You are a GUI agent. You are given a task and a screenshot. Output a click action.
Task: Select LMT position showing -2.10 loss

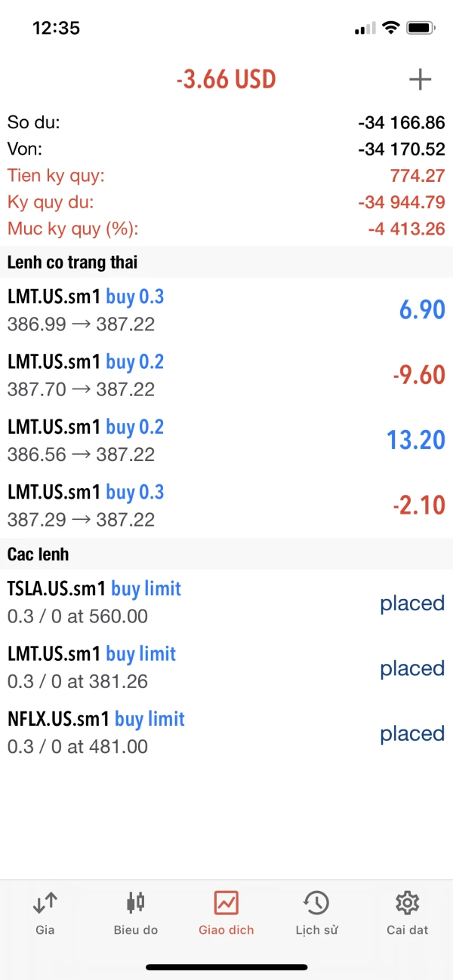pos(226,505)
